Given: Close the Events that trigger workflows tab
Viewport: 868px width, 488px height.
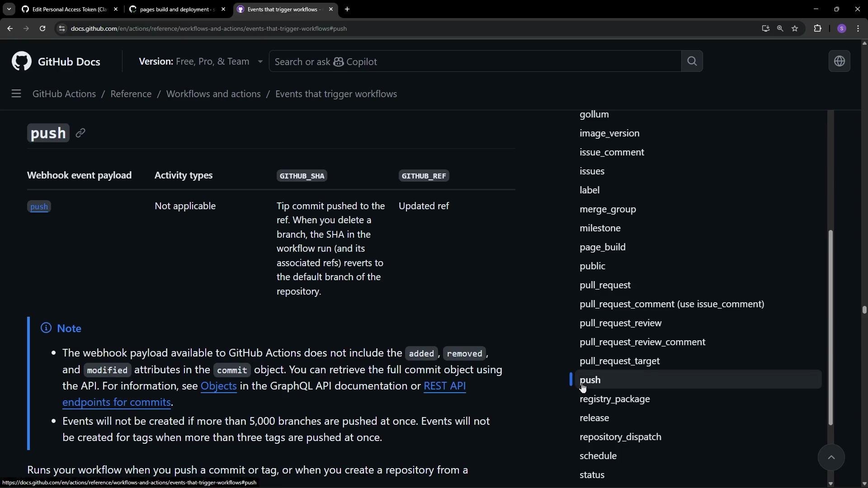Looking at the screenshot, I should (331, 9).
